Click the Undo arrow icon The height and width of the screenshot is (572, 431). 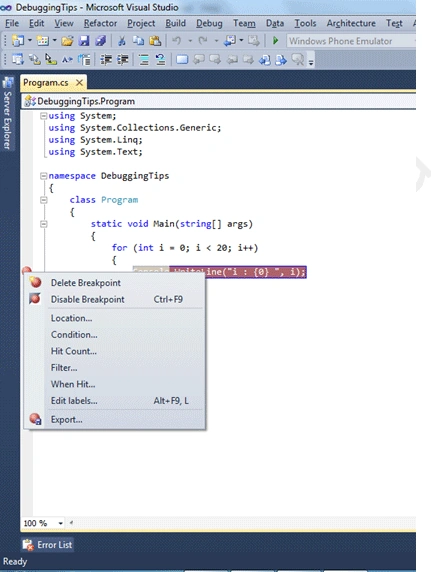177,41
